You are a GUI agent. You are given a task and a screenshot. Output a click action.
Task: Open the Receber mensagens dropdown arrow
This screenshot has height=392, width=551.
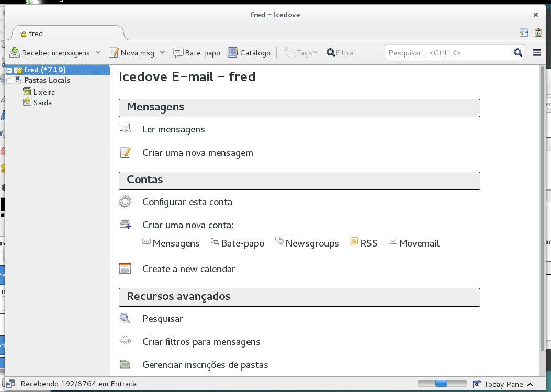(98, 52)
